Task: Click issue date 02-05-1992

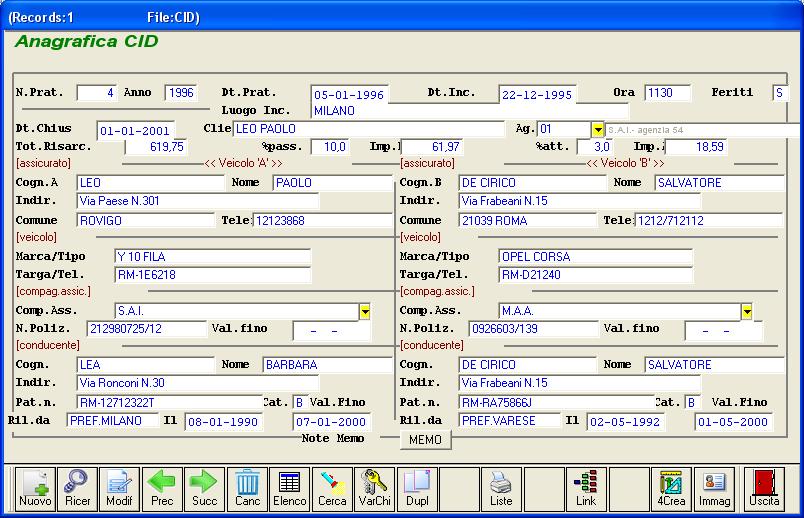Action: click(626, 422)
